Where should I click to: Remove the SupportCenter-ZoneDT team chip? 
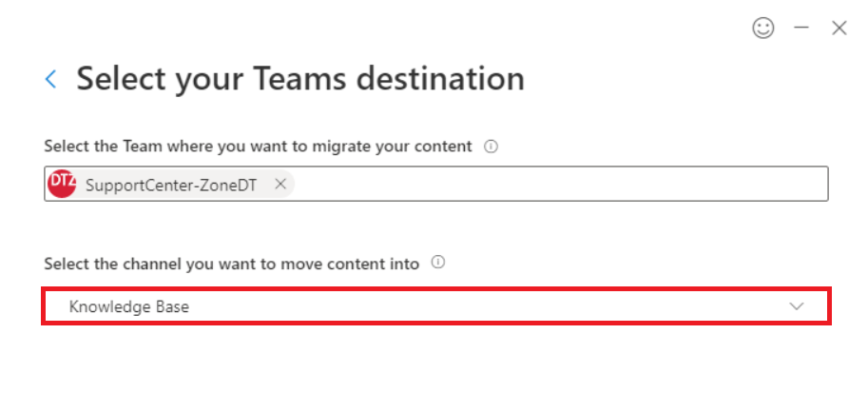(280, 184)
